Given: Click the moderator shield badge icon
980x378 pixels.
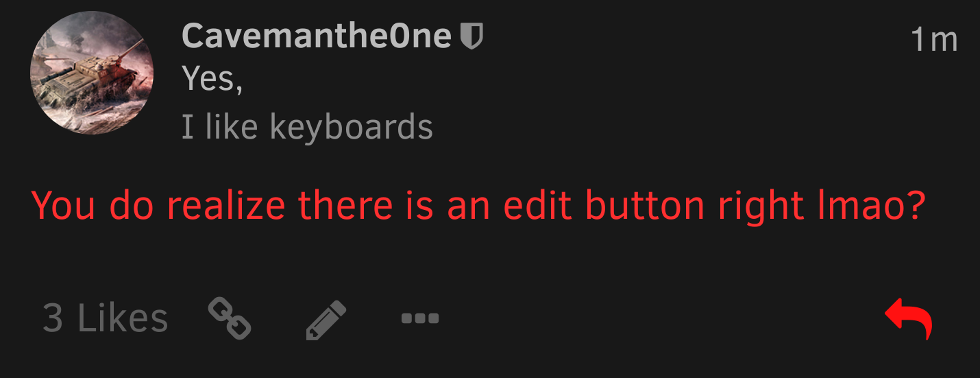Looking at the screenshot, I should point(471,36).
